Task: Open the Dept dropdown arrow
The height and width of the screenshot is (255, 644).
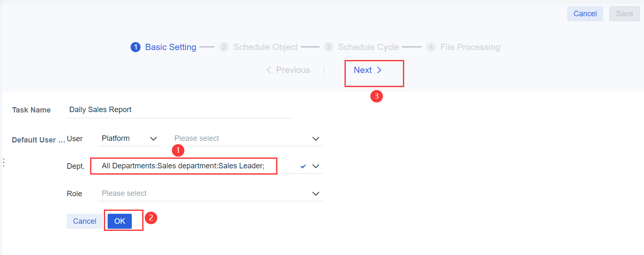Action: point(316,166)
